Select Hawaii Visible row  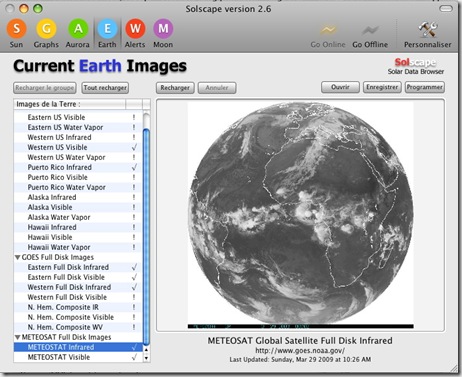78,237
